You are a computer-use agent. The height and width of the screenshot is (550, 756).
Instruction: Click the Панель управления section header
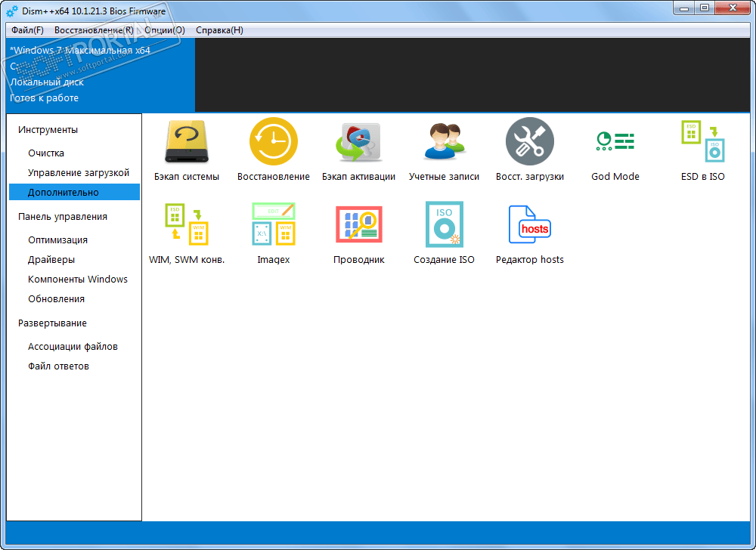click(x=63, y=217)
